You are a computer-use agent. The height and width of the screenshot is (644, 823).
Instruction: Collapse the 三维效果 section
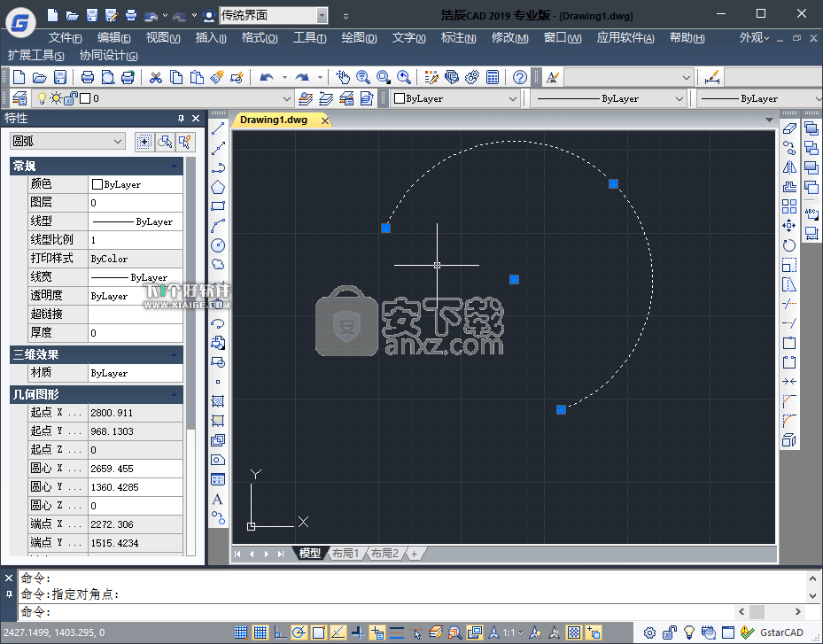(x=175, y=355)
